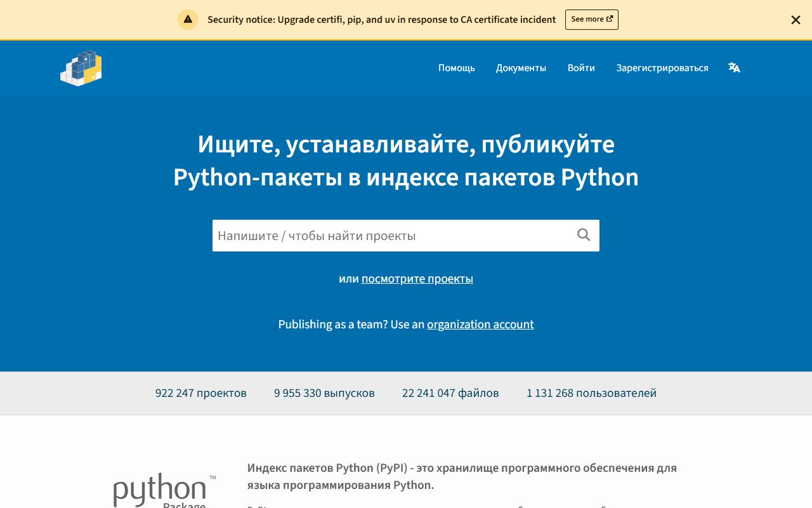
Task: Focus the project search input field
Action: (x=406, y=236)
